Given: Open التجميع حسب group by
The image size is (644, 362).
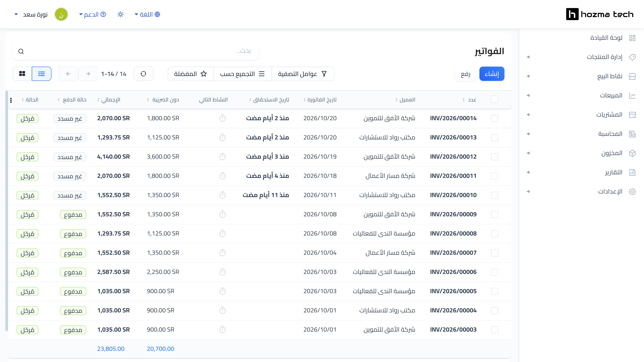Looking at the screenshot, I should [x=242, y=74].
